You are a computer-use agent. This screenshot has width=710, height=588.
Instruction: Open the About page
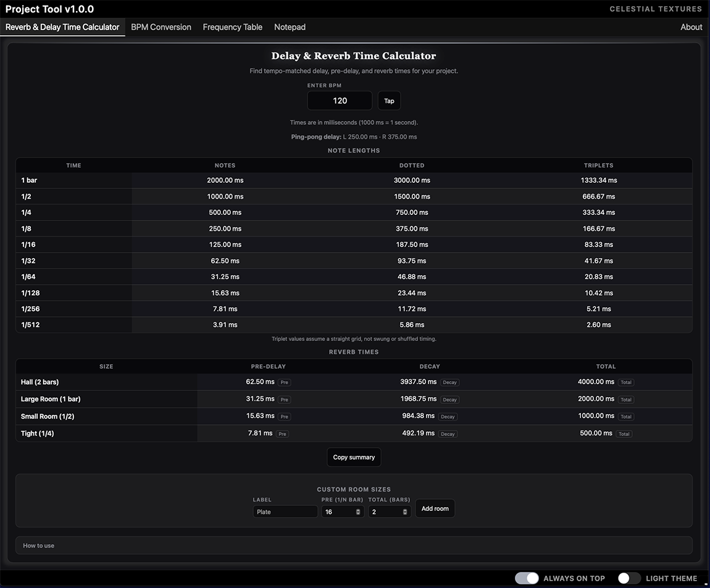coord(691,27)
